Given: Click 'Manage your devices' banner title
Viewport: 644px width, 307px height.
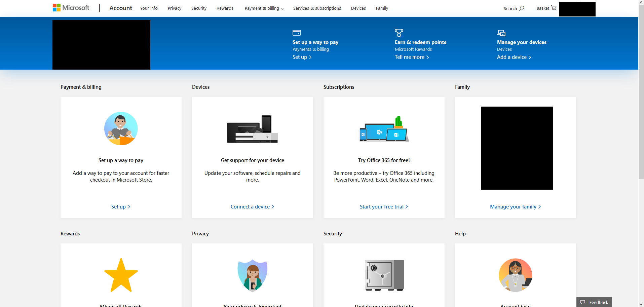Looking at the screenshot, I should 522,42.
